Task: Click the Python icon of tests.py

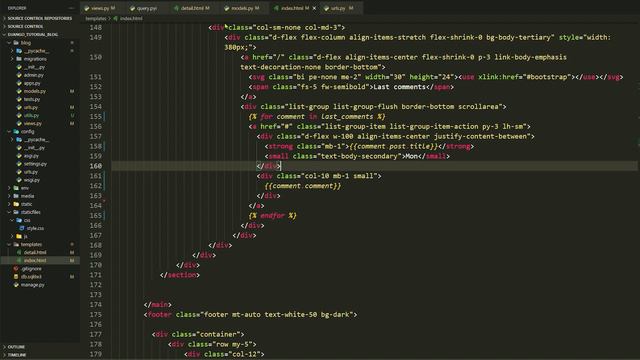Action: coord(19,99)
